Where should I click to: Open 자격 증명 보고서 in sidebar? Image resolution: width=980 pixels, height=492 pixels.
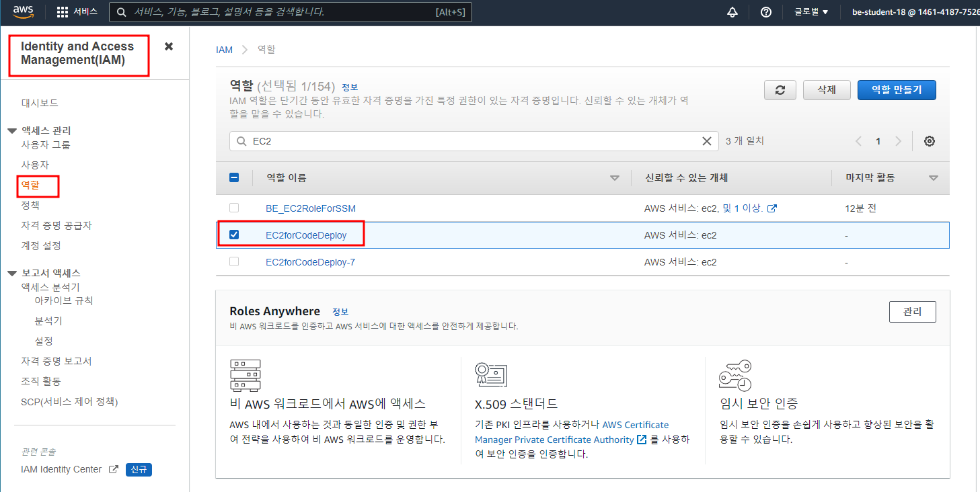tap(56, 361)
